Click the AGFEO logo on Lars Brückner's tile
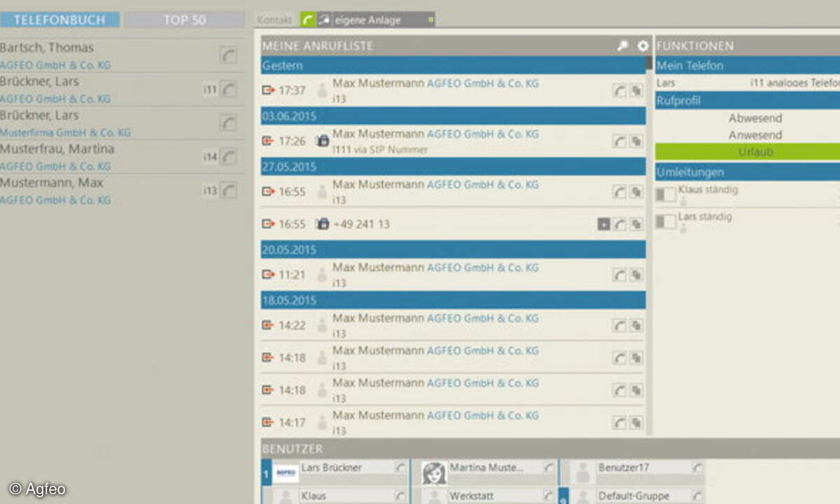This screenshot has height=504, width=840. (286, 473)
